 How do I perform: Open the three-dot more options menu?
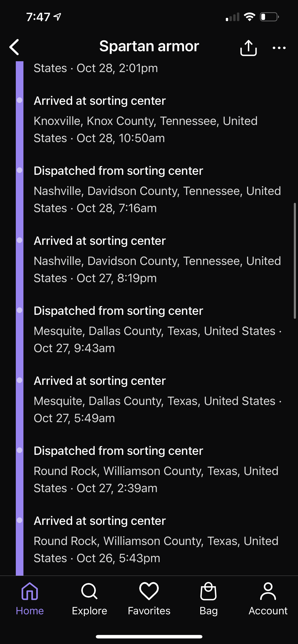pyautogui.click(x=279, y=48)
